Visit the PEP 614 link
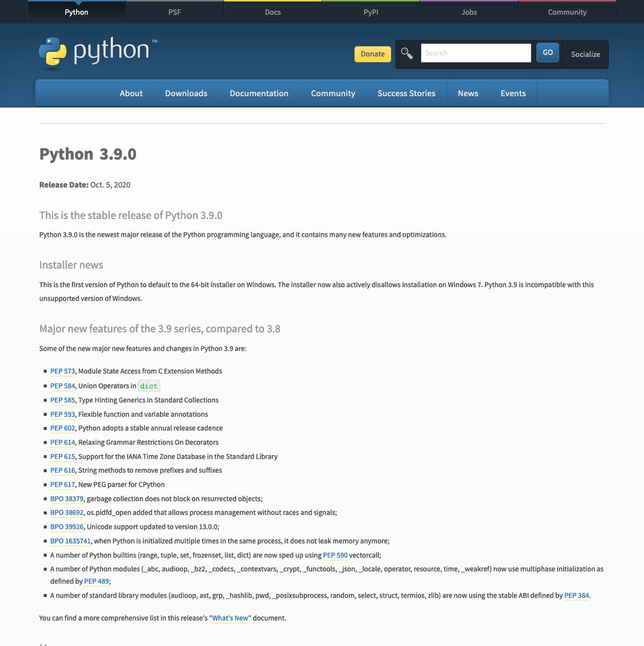Viewport: 644px width, 646px height. tap(63, 443)
